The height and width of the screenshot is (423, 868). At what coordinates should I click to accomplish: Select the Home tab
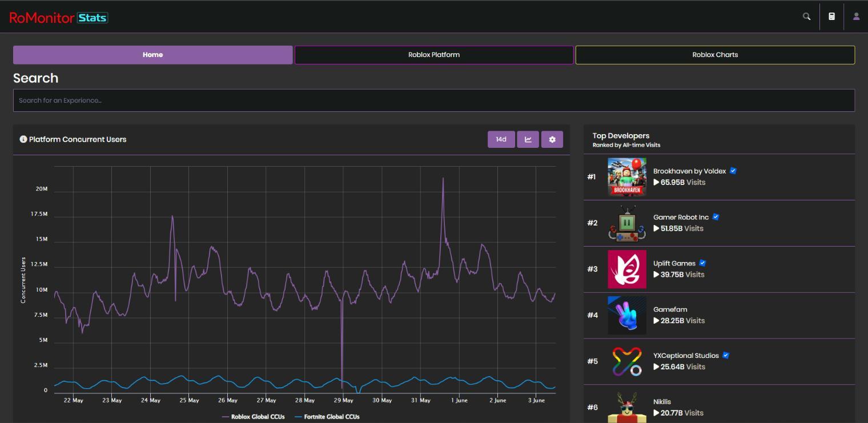152,55
